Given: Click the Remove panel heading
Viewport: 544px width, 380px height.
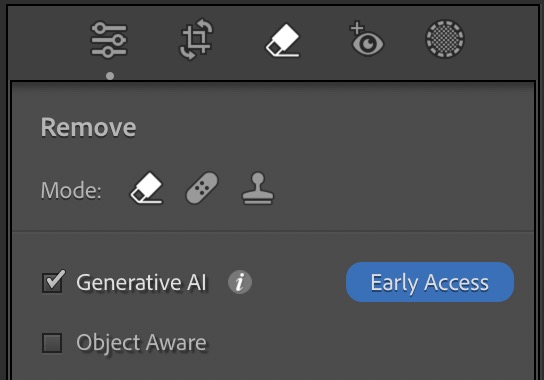Looking at the screenshot, I should (x=88, y=127).
